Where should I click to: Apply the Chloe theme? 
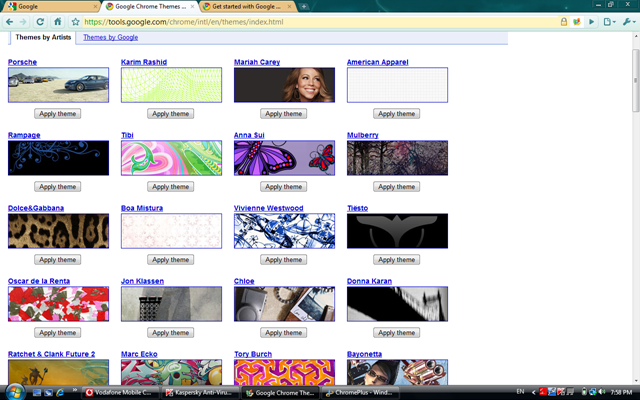pos(284,333)
